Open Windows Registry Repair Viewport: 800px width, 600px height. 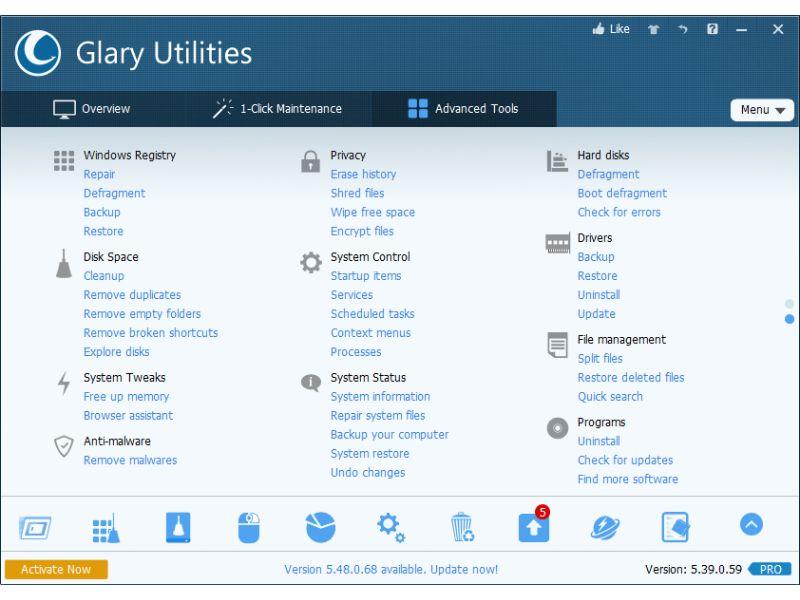[99, 174]
